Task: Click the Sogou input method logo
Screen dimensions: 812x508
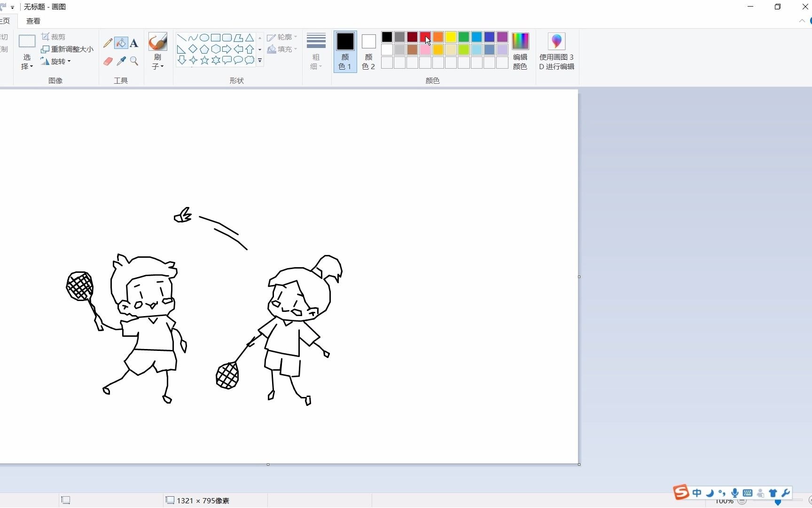Action: point(681,492)
